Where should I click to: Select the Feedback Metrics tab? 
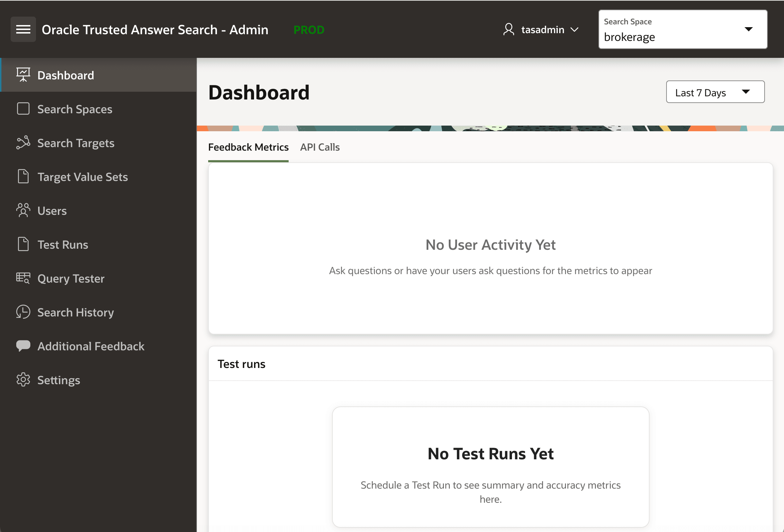coord(248,147)
